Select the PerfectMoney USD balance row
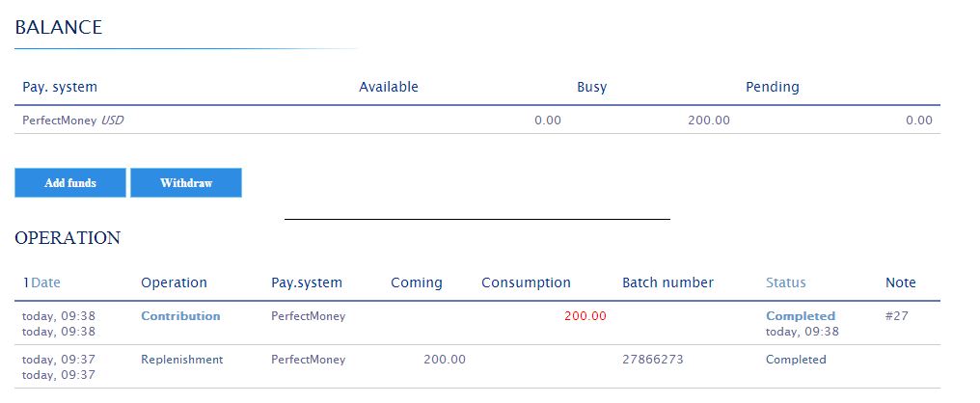Viewport: 980px width, 403px height. click(72, 121)
